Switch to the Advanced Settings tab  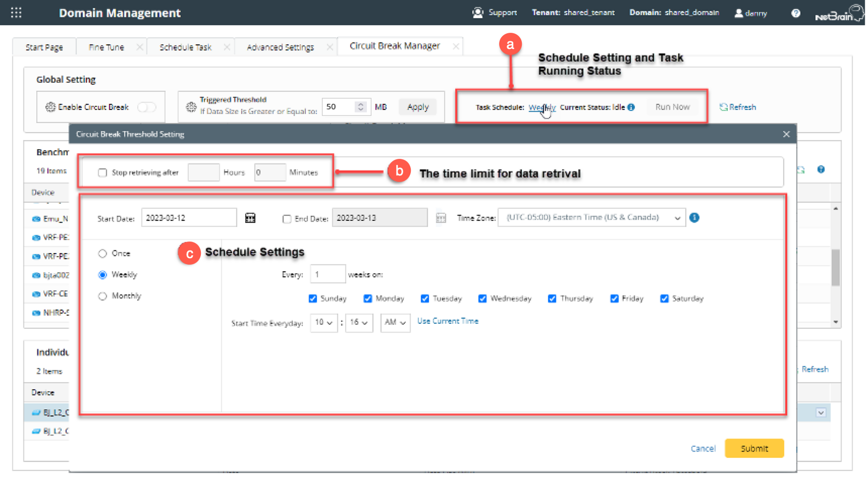pyautogui.click(x=280, y=47)
